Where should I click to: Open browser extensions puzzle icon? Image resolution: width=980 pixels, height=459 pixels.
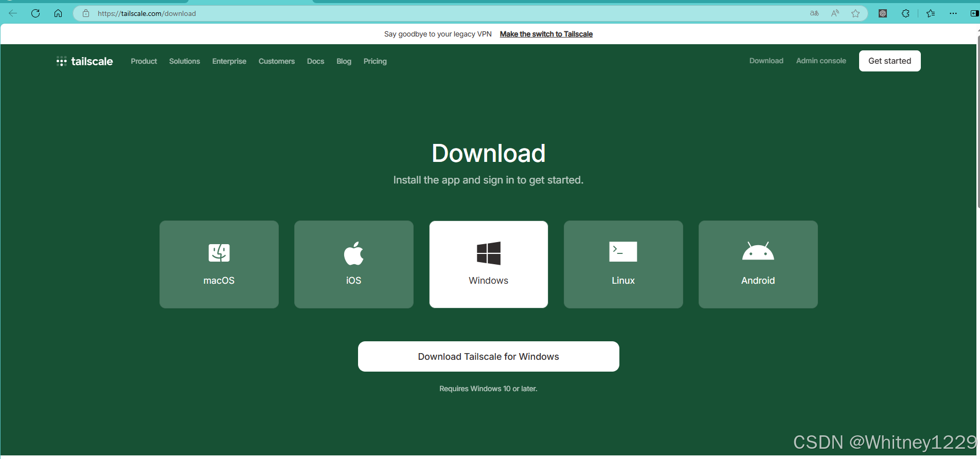click(905, 13)
